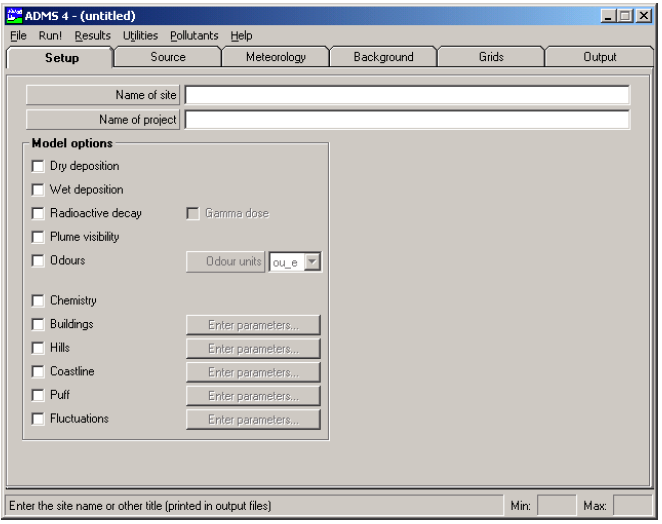
Task: Click the Name of site label button
Action: [103, 95]
